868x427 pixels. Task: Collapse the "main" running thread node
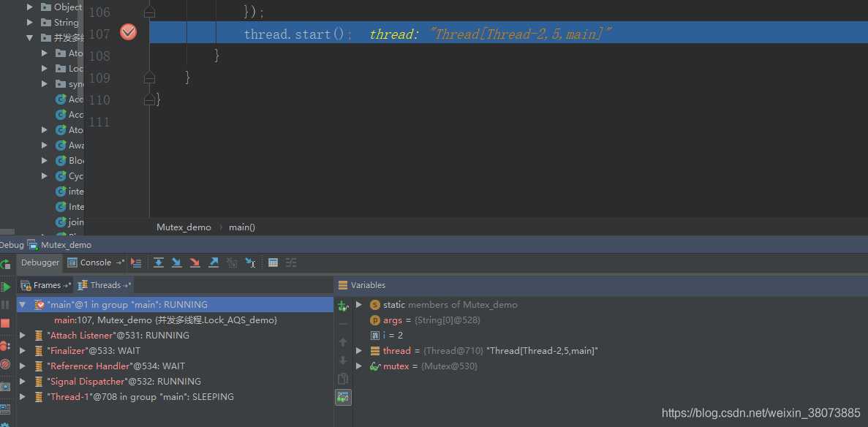[x=23, y=305]
